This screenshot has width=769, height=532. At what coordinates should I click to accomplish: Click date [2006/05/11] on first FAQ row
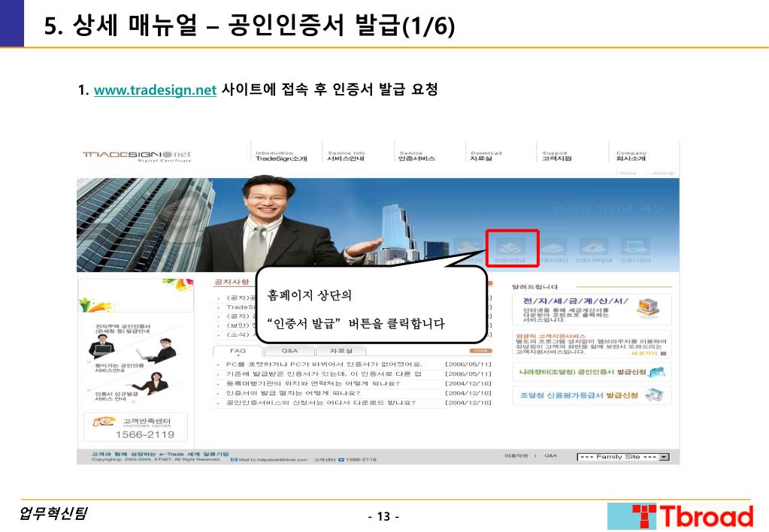(x=468, y=364)
